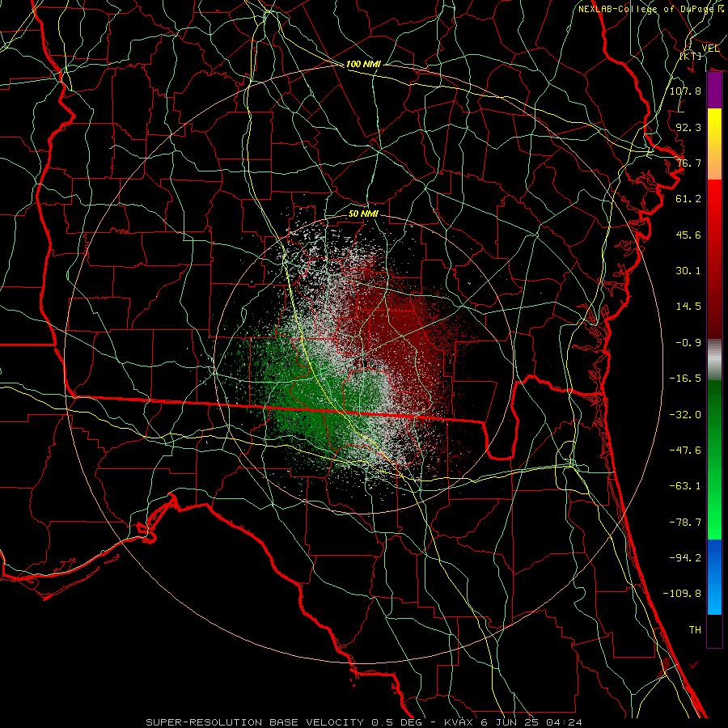Viewport: 728px width, 728px height.
Task: Select the -94.2 velocity scale value
Action: pos(685,558)
